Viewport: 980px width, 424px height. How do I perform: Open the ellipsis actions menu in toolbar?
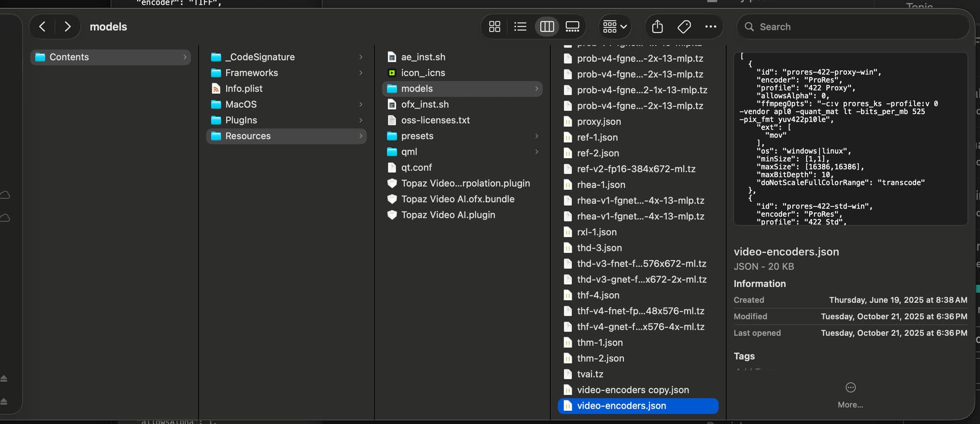[x=710, y=27]
